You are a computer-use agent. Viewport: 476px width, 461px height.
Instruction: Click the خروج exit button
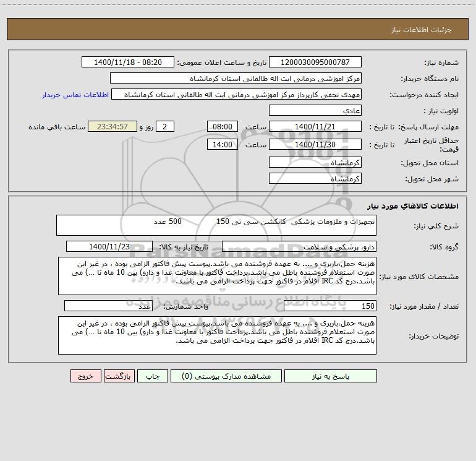click(x=85, y=376)
